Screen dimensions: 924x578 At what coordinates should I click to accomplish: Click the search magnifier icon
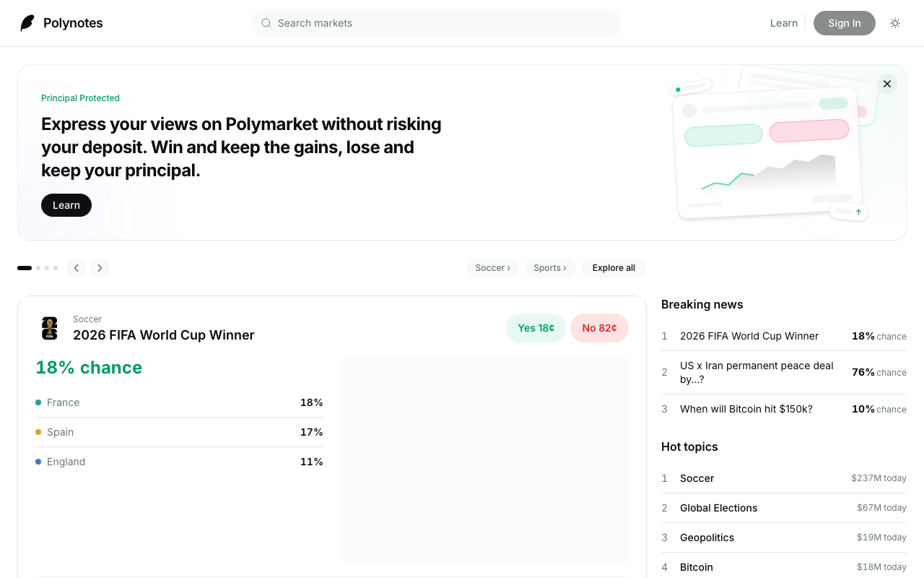[x=266, y=23]
